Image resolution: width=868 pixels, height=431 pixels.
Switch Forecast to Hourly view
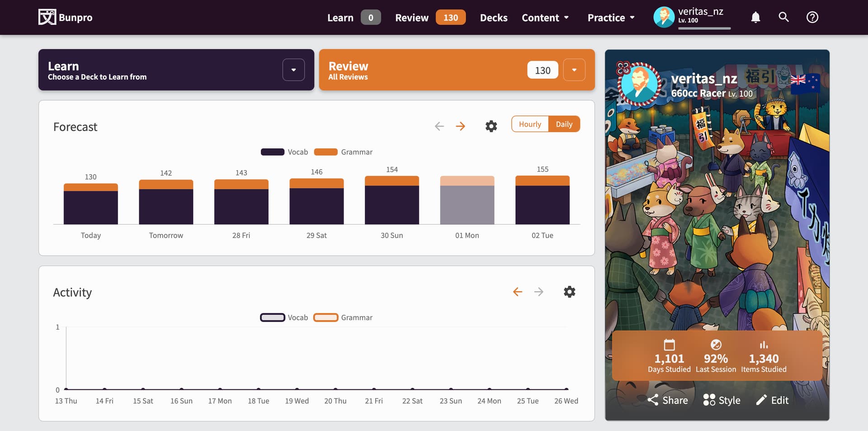(x=530, y=124)
